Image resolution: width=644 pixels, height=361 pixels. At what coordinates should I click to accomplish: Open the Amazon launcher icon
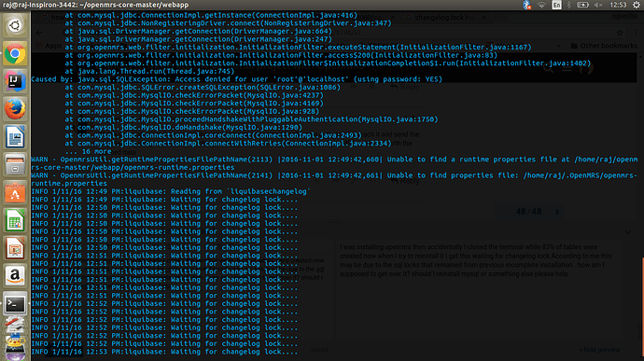coord(15,276)
